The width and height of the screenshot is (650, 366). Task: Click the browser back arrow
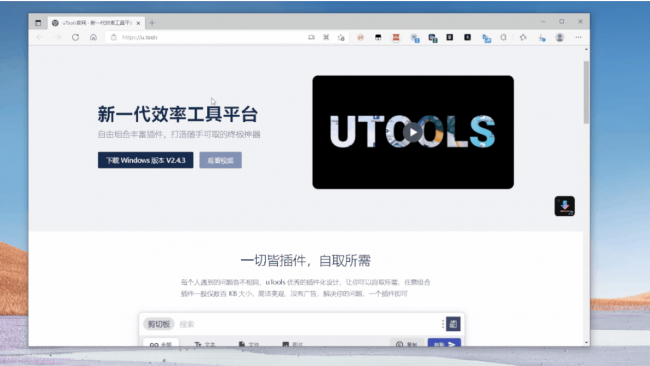pyautogui.click(x=40, y=37)
